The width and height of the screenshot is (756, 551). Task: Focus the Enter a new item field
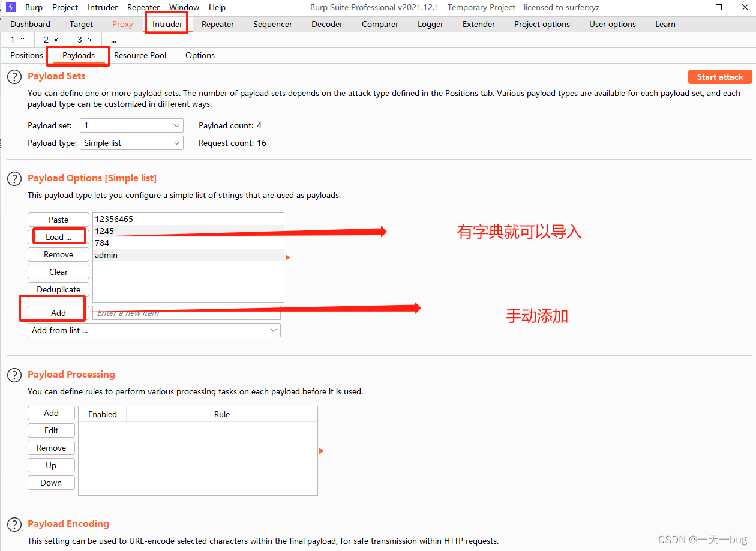187,313
